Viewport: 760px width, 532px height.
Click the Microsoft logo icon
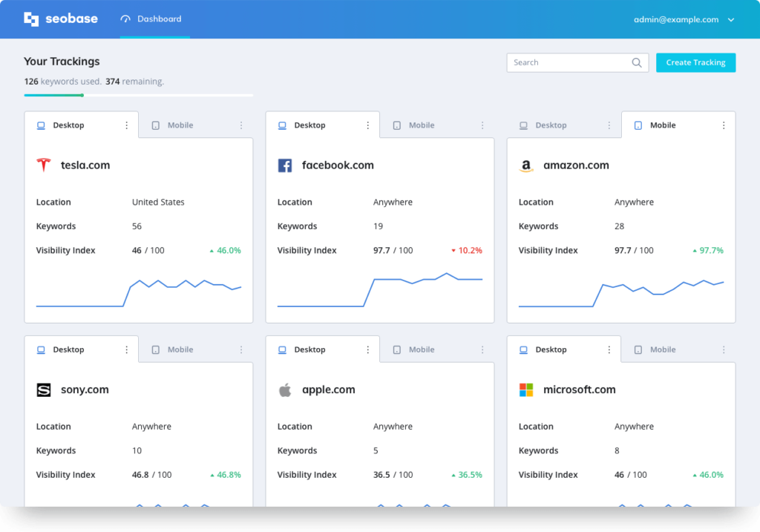click(526, 390)
